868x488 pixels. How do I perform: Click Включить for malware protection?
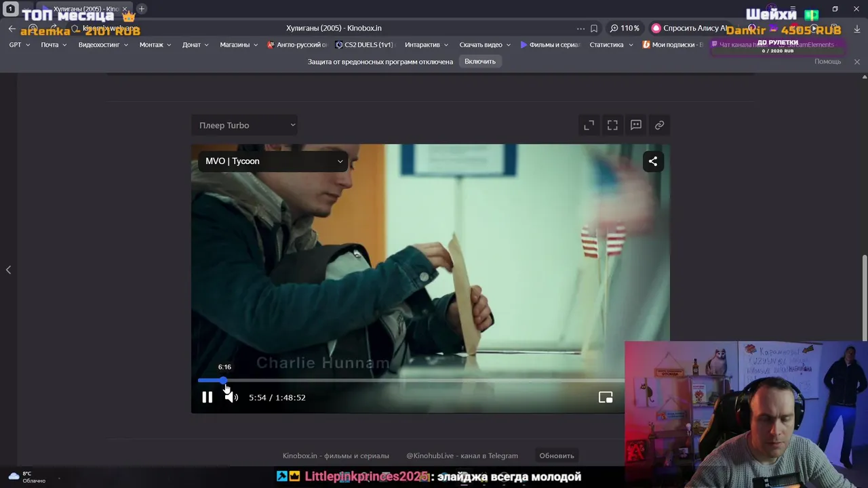480,62
